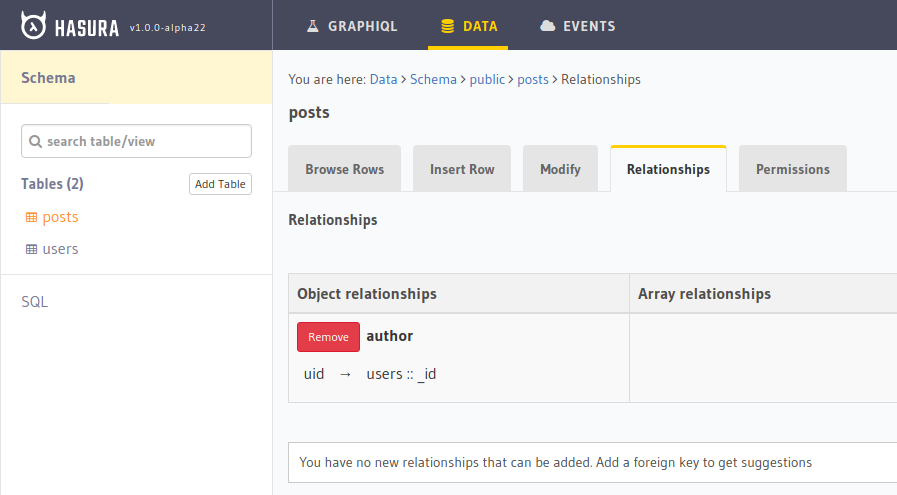Click the HASURA brand text

pyautogui.click(x=87, y=27)
